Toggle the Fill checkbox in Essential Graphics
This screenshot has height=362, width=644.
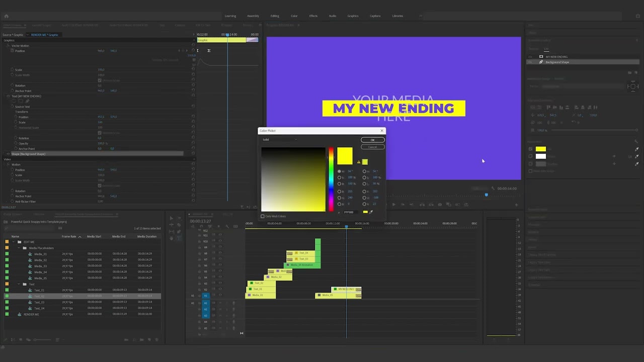[530, 149]
